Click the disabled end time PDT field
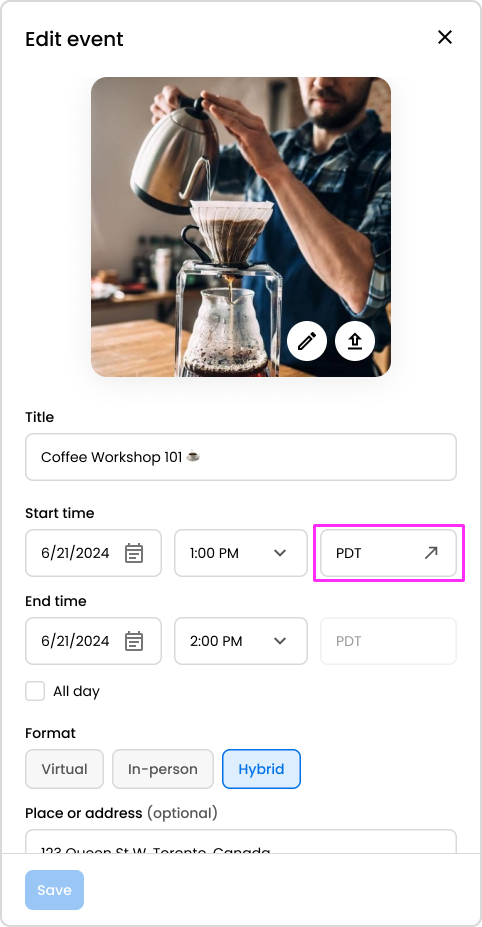482x927 pixels. 389,641
